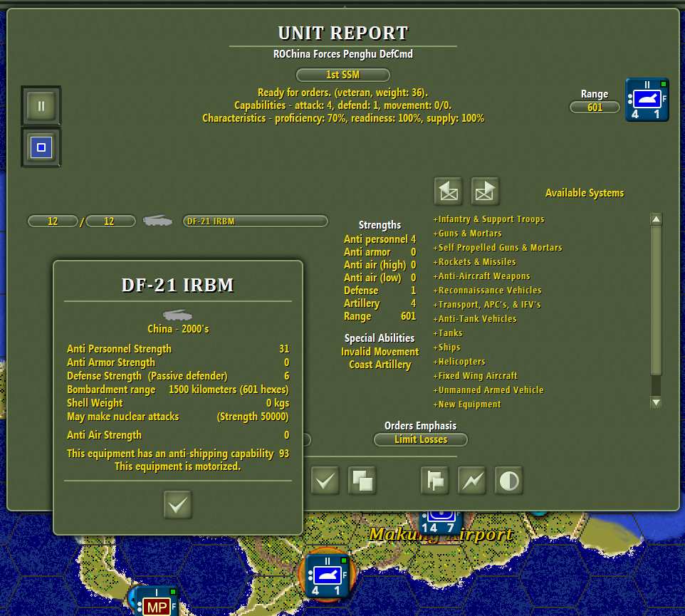685x616 pixels.
Task: Click the overlapping squares icon button
Action: (x=362, y=481)
